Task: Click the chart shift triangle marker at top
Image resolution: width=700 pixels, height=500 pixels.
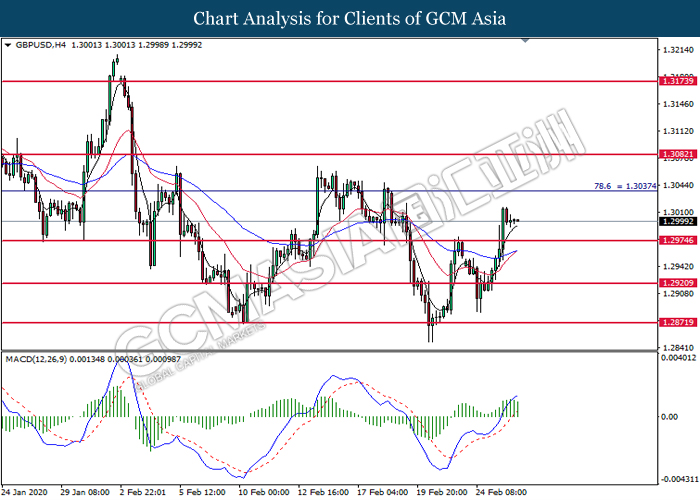Action: (525, 41)
